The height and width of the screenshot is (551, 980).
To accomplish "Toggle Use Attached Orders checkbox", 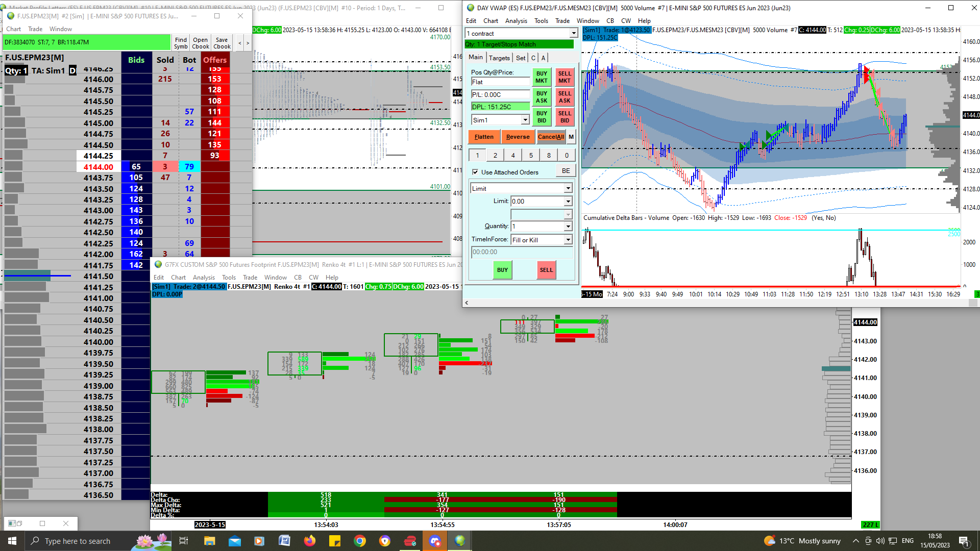I will pos(475,172).
